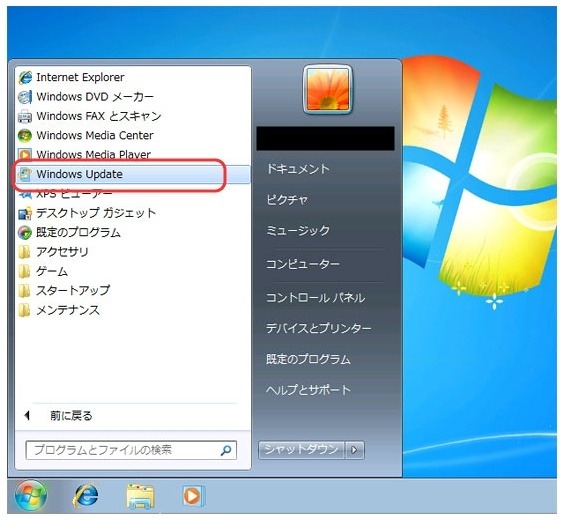This screenshot has height=520, width=564.
Task: Click the スタートアップ folder icon
Action: pos(24,291)
